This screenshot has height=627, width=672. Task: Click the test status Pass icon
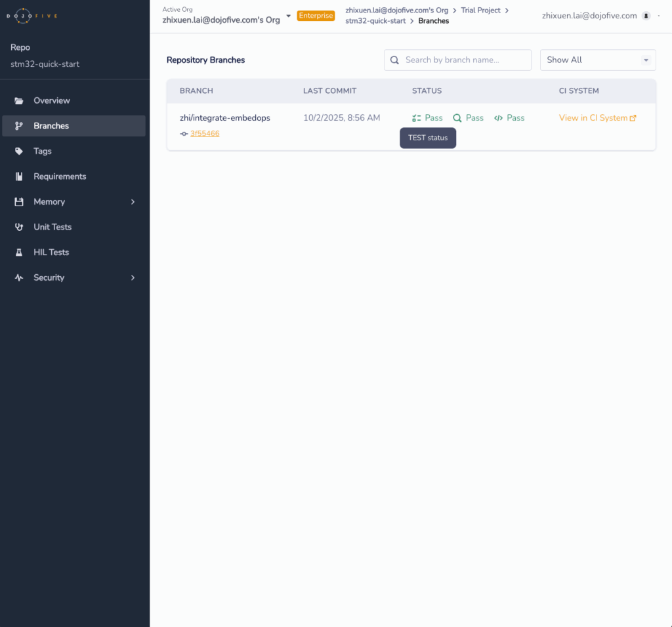tap(416, 118)
